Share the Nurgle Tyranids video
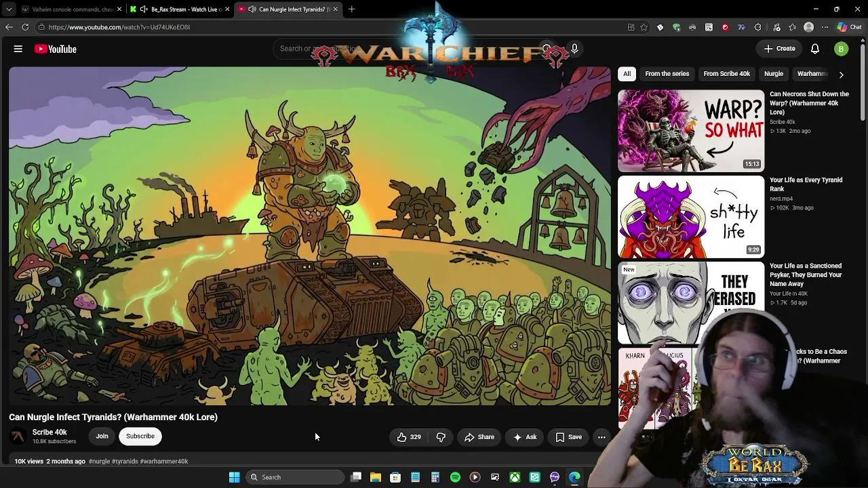868x488 pixels. tap(479, 437)
